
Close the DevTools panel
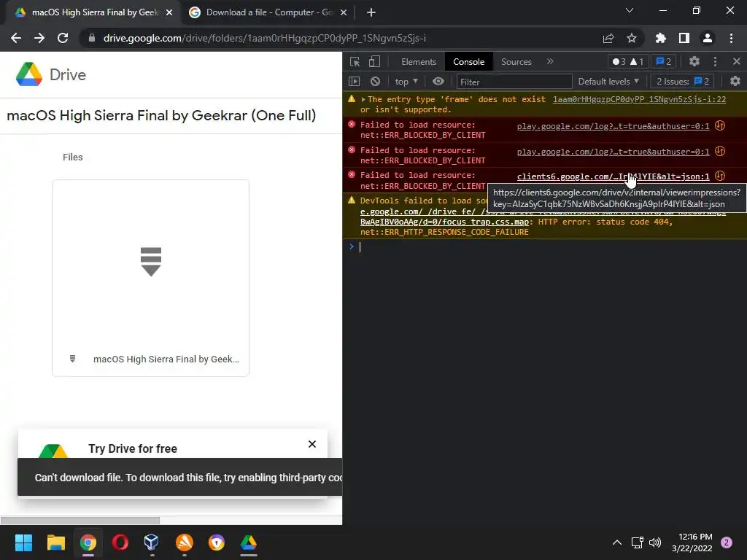[737, 61]
